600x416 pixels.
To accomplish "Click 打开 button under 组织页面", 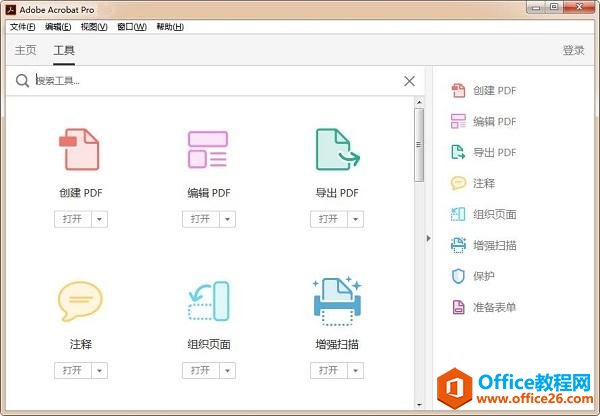I will [201, 370].
